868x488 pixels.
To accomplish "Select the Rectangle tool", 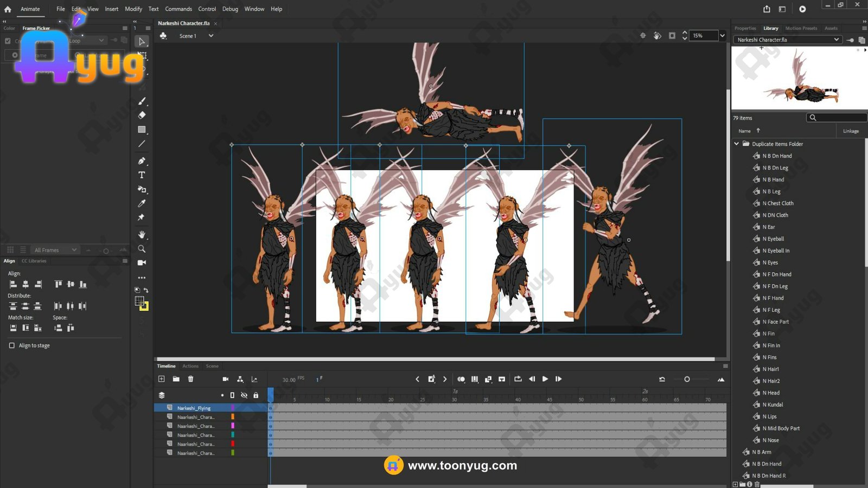I will coord(142,130).
